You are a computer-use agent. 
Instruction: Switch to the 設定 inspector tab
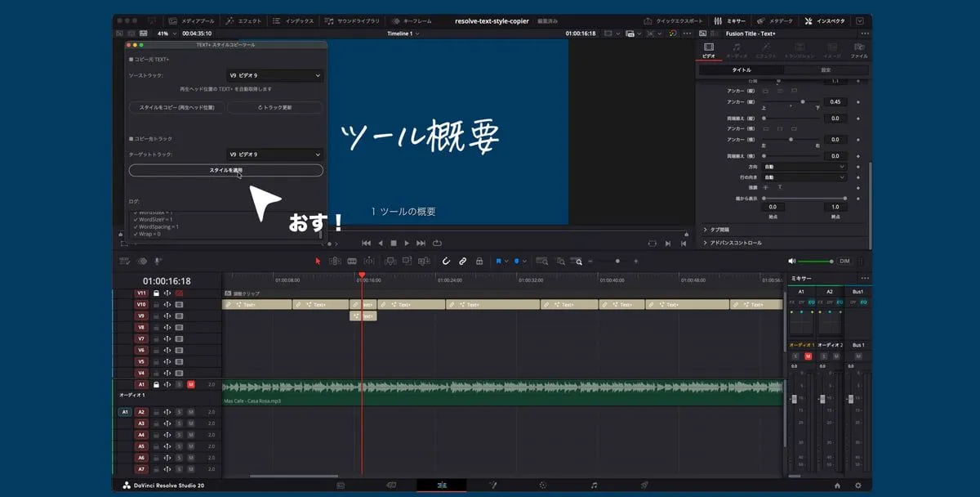tap(826, 70)
